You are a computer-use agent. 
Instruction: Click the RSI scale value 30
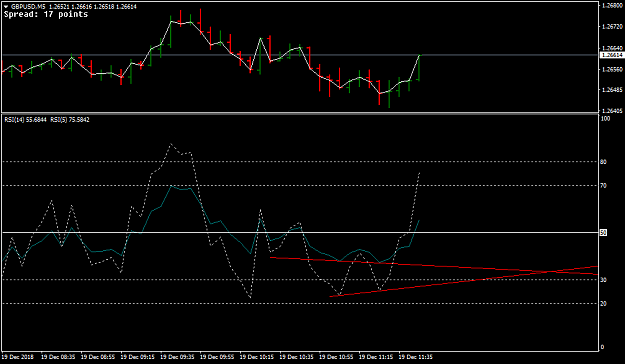[603, 280]
